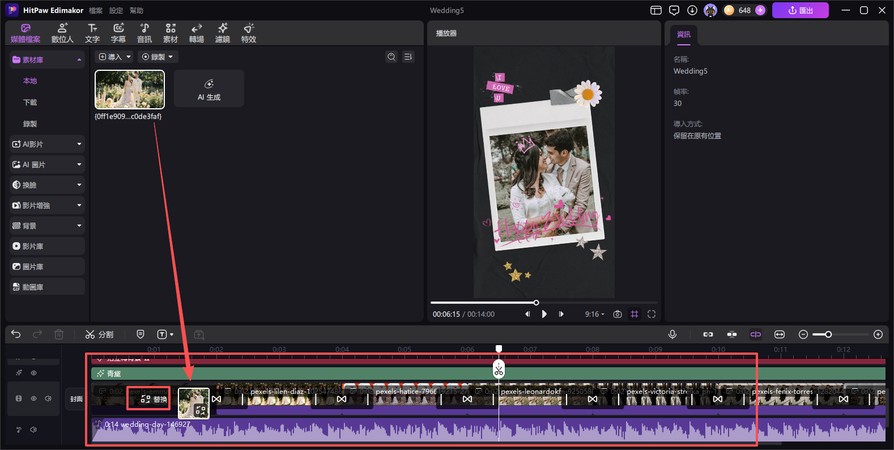
Task: Toggle visibility eye on the video track
Action: click(33, 398)
